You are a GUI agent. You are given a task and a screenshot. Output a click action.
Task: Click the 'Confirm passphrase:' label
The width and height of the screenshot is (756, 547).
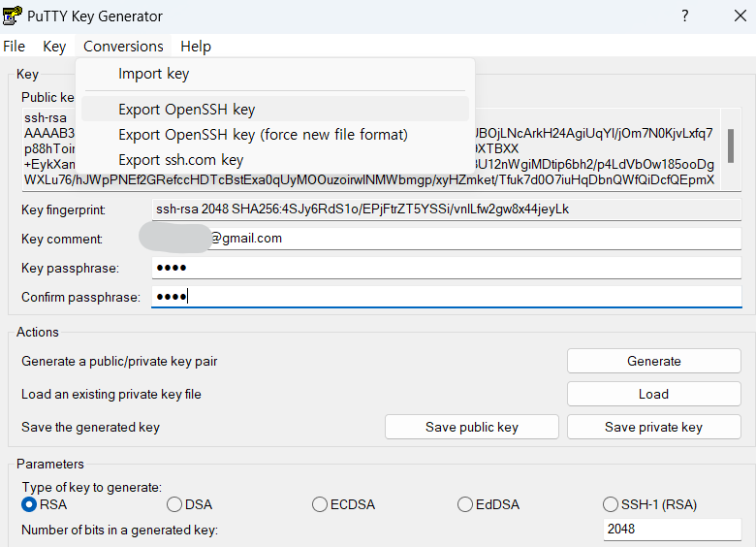click(x=80, y=297)
